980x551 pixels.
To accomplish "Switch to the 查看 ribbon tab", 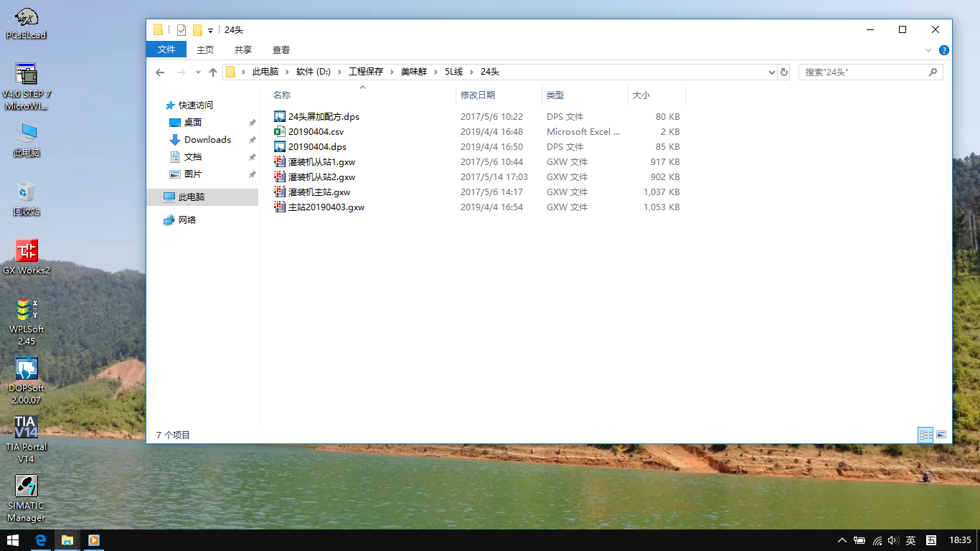I will tap(281, 50).
